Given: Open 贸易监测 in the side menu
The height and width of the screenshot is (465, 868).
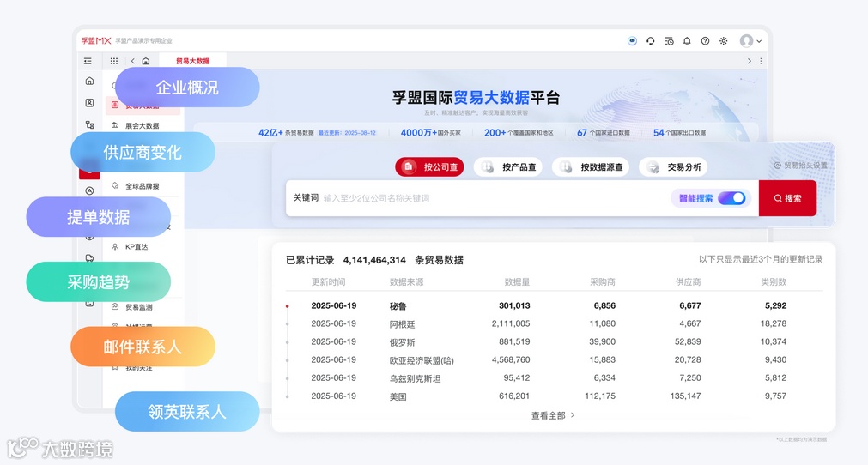Looking at the screenshot, I should 138,307.
